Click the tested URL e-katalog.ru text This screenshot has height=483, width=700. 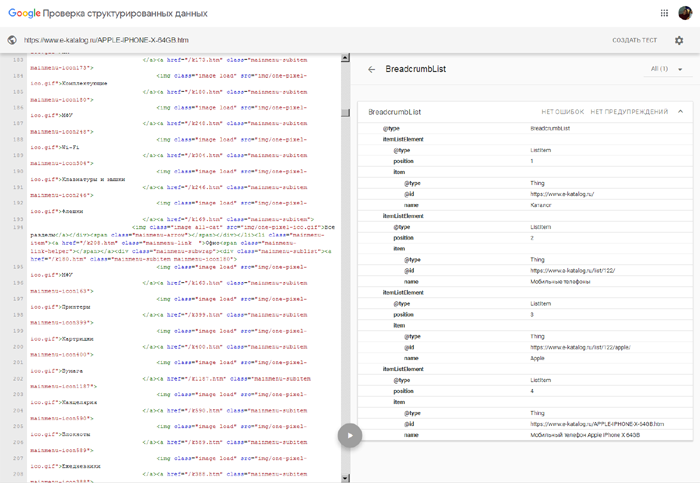coord(106,40)
